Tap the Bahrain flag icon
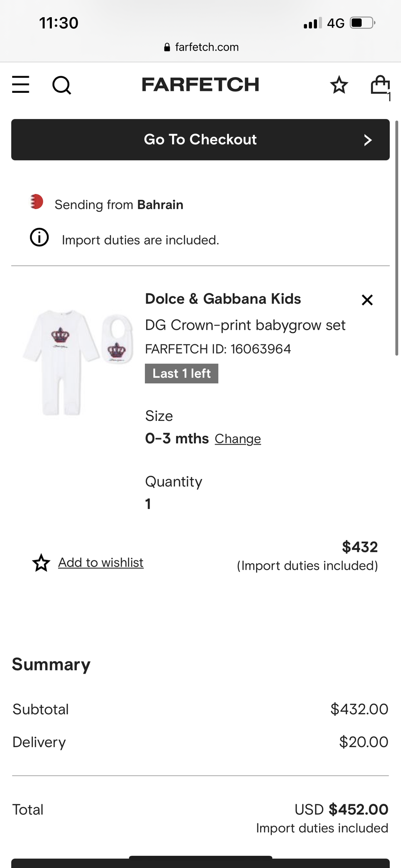 click(x=37, y=202)
